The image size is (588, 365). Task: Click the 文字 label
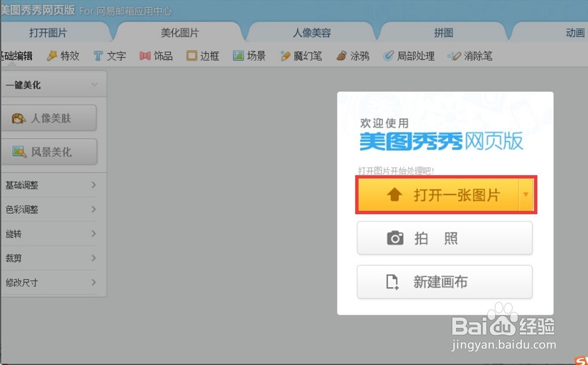coord(116,56)
